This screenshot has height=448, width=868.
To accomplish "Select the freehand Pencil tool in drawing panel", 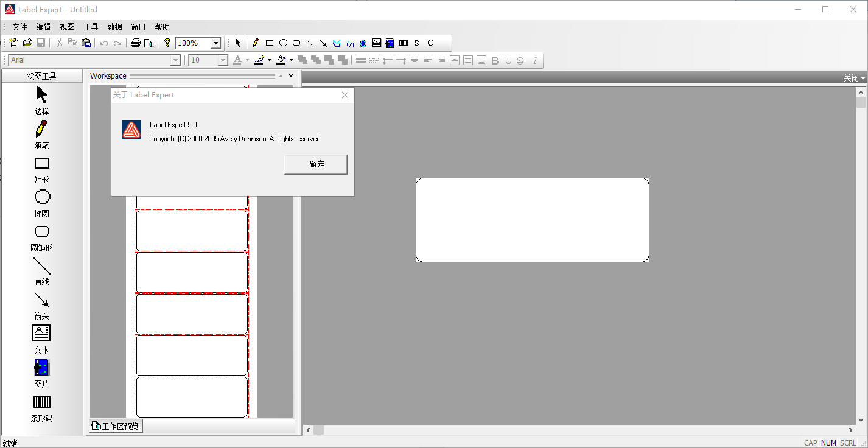I will [41, 129].
